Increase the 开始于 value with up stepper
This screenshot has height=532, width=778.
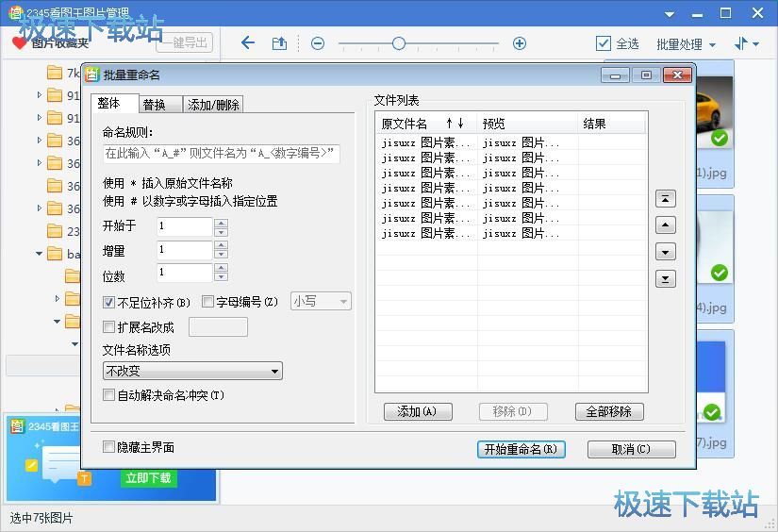click(x=222, y=222)
